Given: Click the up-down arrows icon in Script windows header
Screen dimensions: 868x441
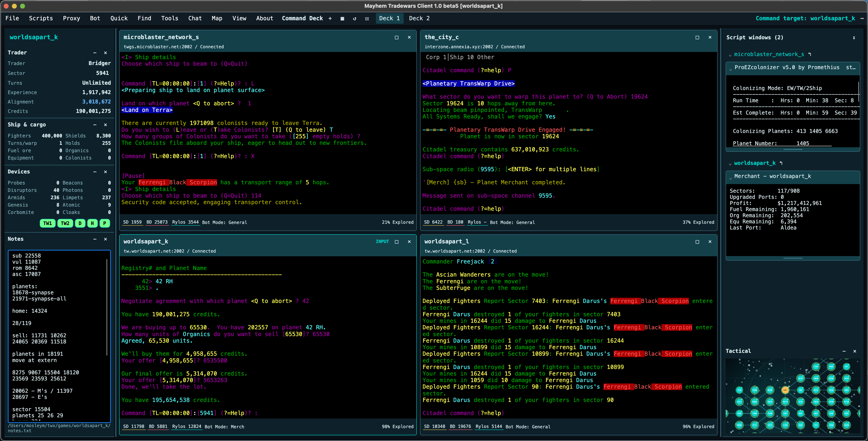Looking at the screenshot, I should point(854,38).
